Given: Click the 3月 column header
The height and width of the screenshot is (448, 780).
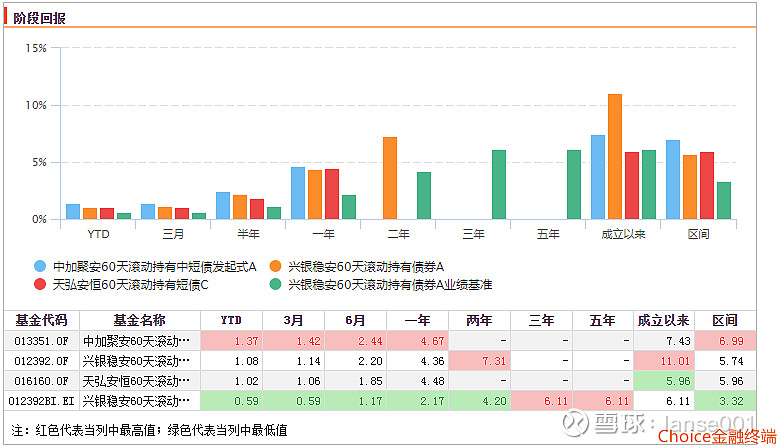Looking at the screenshot, I should point(293,320).
